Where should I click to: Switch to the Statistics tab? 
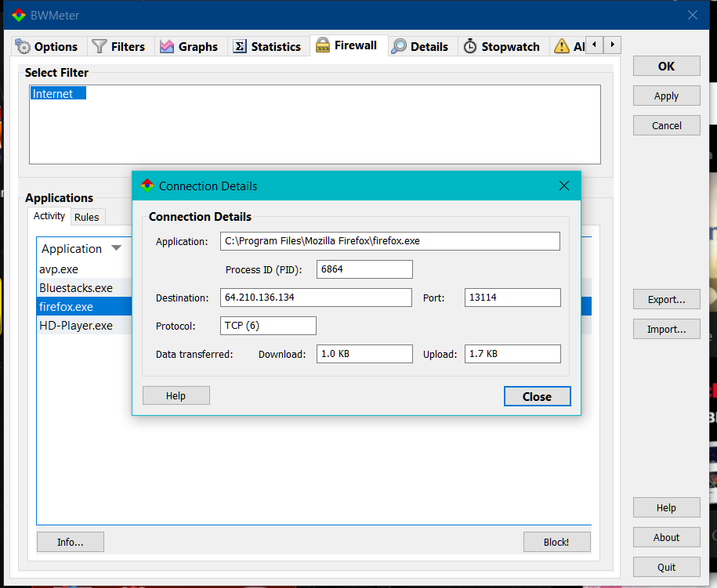point(267,46)
